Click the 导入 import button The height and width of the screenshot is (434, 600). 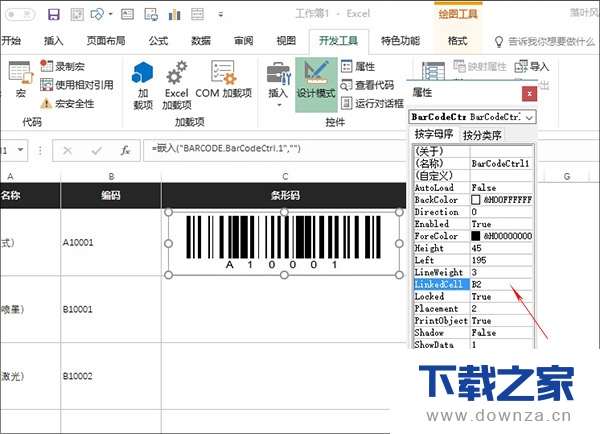[532, 67]
